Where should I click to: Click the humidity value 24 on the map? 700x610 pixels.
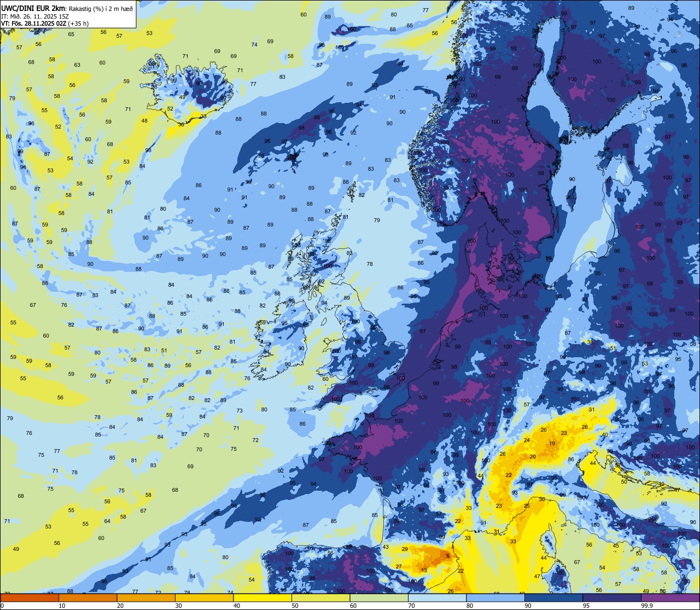pos(527,440)
